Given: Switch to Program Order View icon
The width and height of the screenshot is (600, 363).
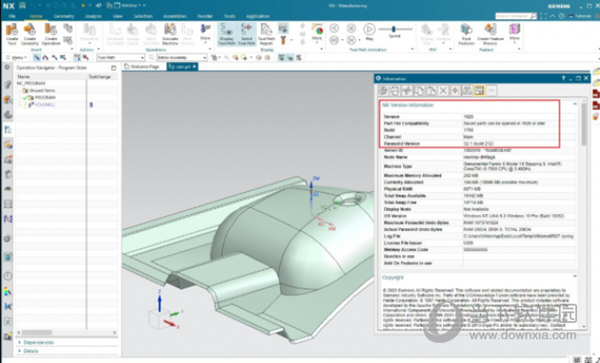Looking at the screenshot, I should pos(37,57).
